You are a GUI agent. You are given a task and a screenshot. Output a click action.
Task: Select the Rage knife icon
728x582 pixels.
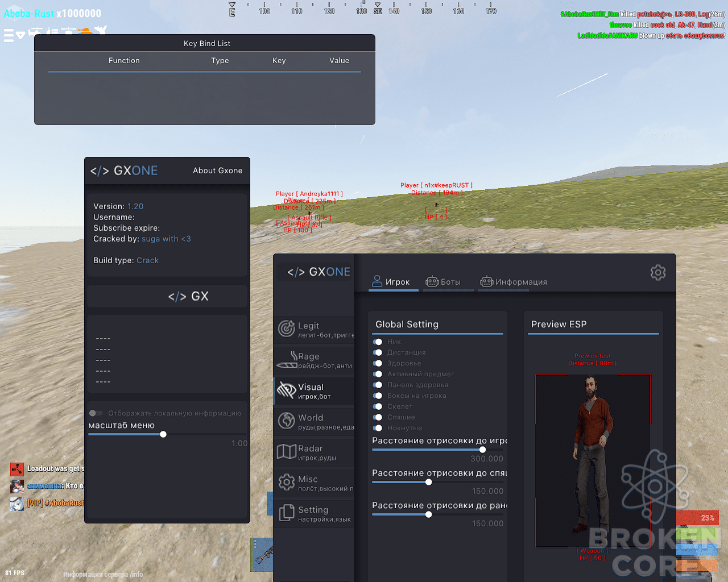pos(287,359)
